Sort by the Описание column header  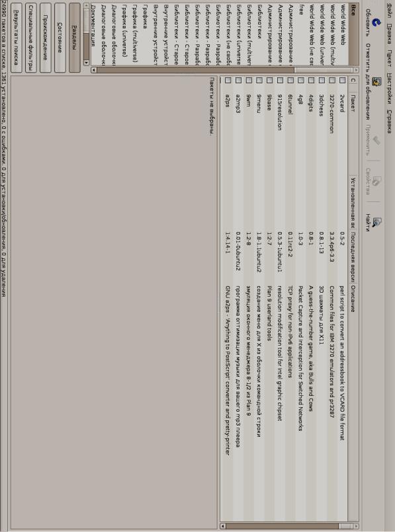pyautogui.click(x=353, y=402)
